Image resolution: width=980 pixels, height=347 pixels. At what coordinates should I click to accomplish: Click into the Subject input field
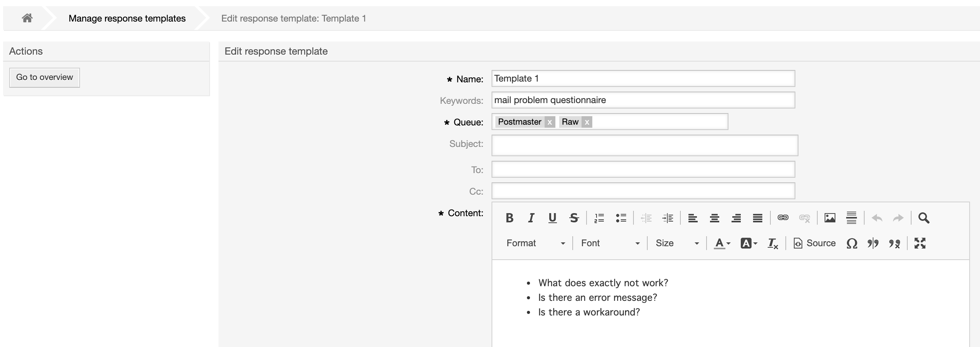[x=645, y=145]
